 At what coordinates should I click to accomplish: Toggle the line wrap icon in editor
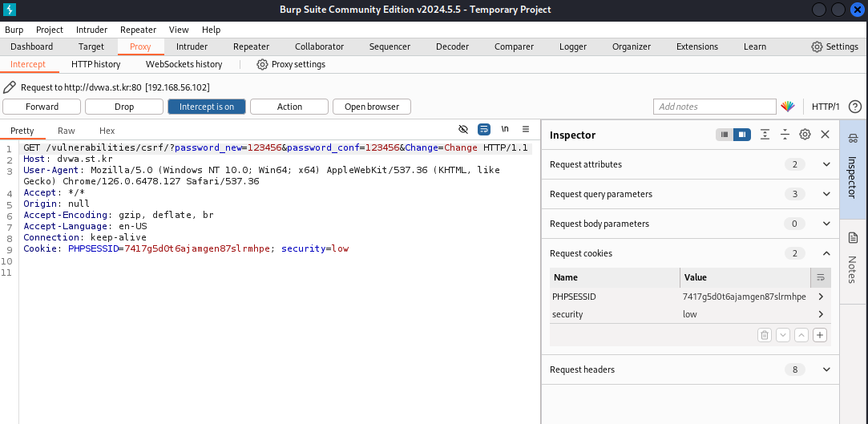click(484, 130)
